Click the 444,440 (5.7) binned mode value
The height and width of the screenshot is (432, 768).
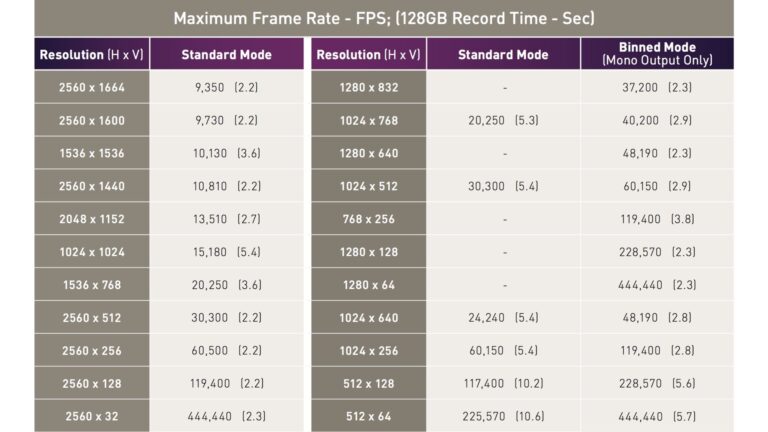(657, 416)
